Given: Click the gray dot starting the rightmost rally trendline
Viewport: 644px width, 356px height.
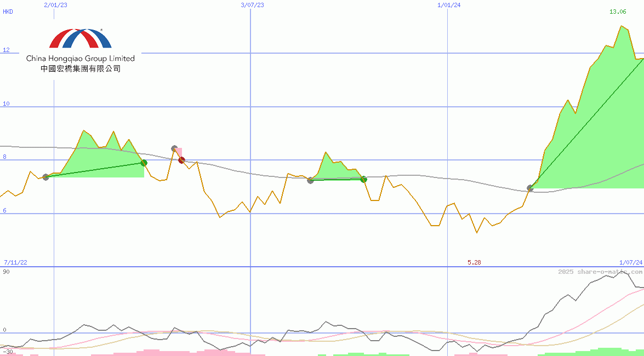Looking at the screenshot, I should 529,188.
